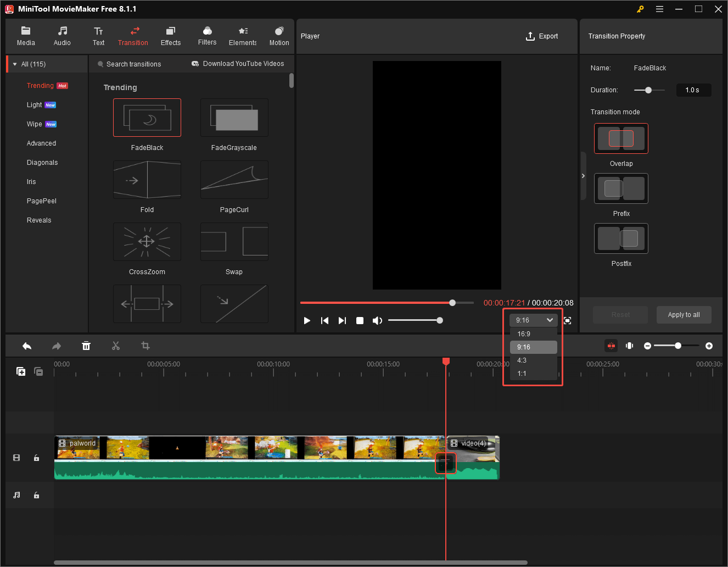Zoom out the timeline
728x567 pixels.
(x=648, y=346)
